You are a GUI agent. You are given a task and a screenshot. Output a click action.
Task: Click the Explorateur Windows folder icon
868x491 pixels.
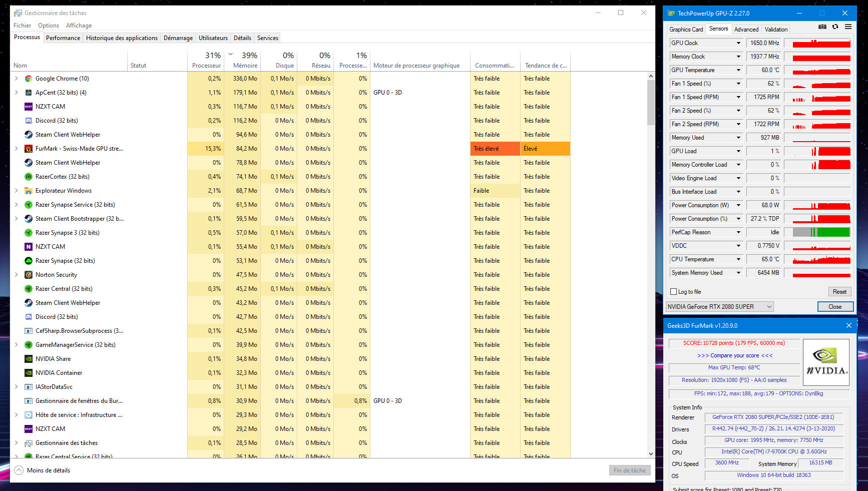click(x=29, y=191)
